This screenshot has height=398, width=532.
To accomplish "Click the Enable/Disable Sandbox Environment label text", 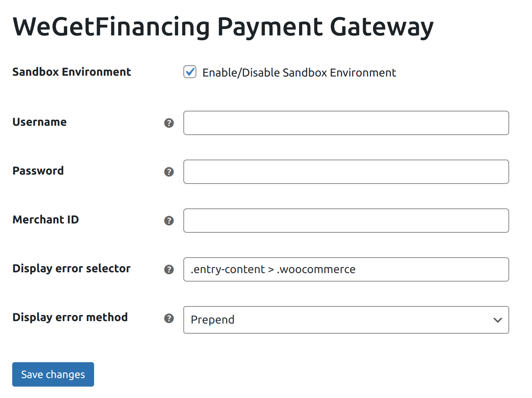I will (x=299, y=72).
